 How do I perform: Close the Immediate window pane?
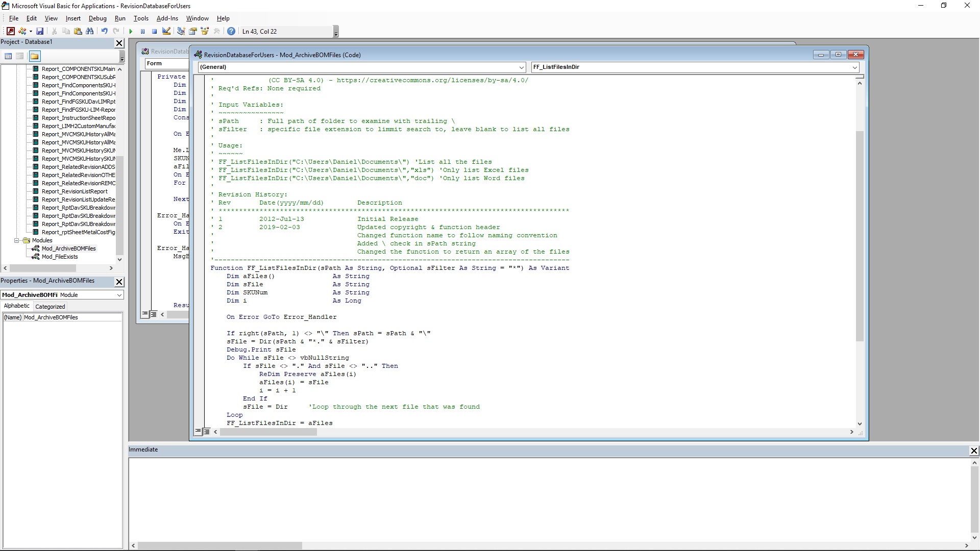pos(974,450)
